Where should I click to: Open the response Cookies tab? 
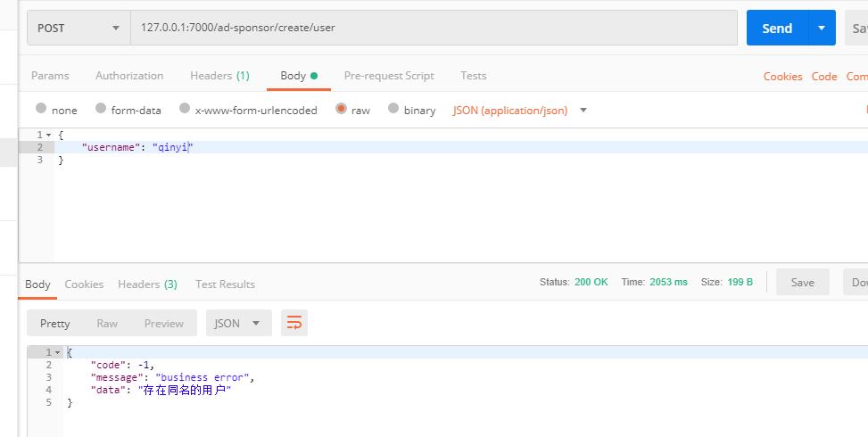(x=84, y=284)
